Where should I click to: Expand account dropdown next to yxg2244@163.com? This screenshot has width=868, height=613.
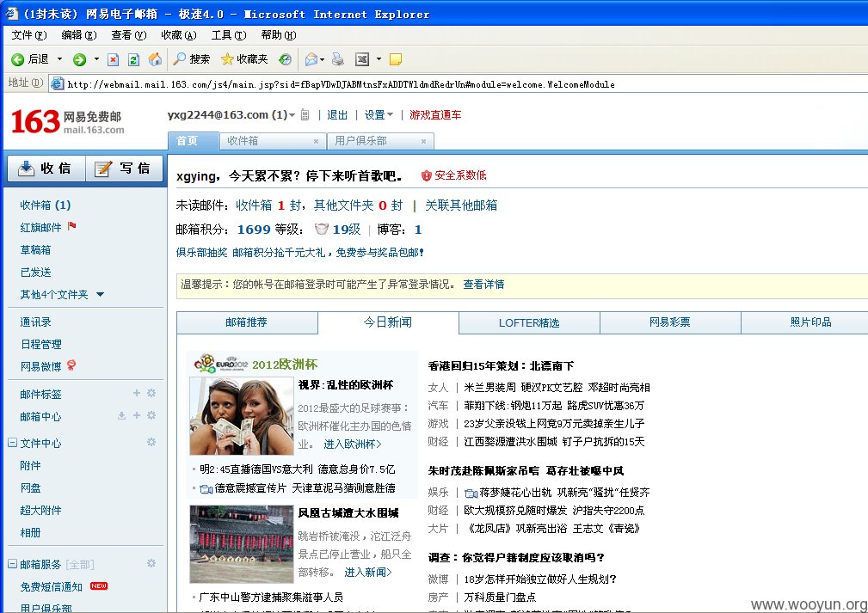coord(292,115)
